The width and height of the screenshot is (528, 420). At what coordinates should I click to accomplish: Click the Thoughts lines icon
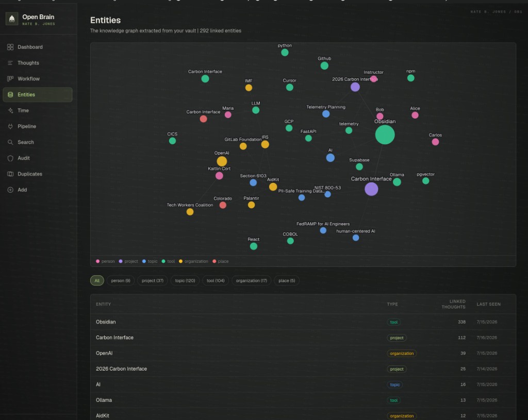10,63
